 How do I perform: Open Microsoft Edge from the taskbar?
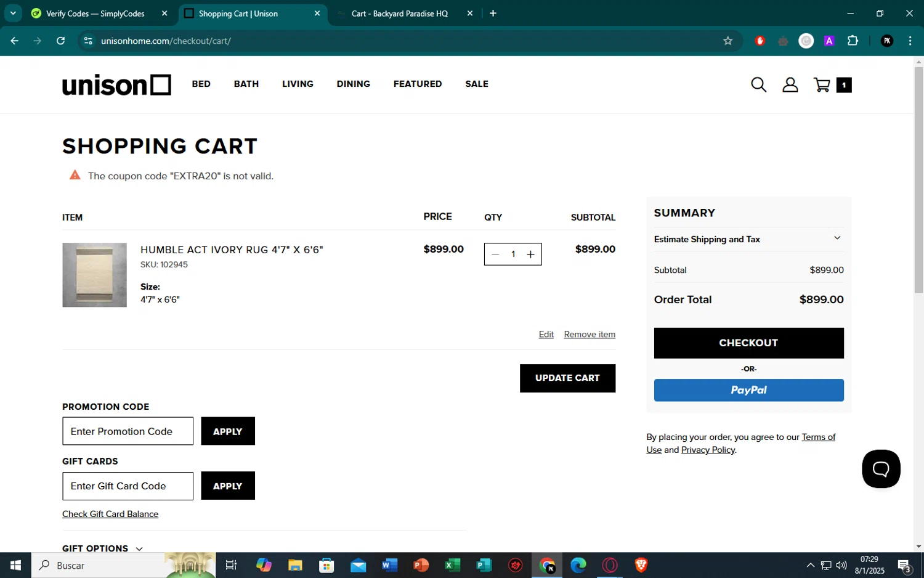click(x=578, y=565)
